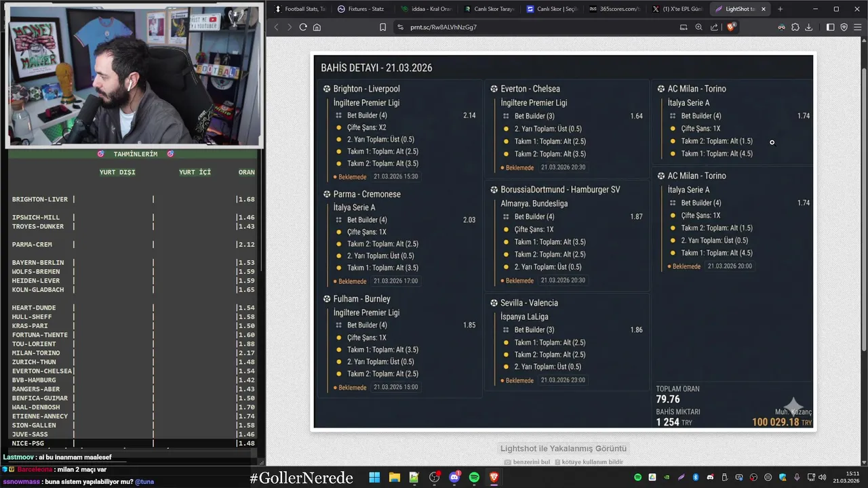Screen dimensions: 868x488
Task: Switch to the Football Stats tab
Action: (x=300, y=9)
